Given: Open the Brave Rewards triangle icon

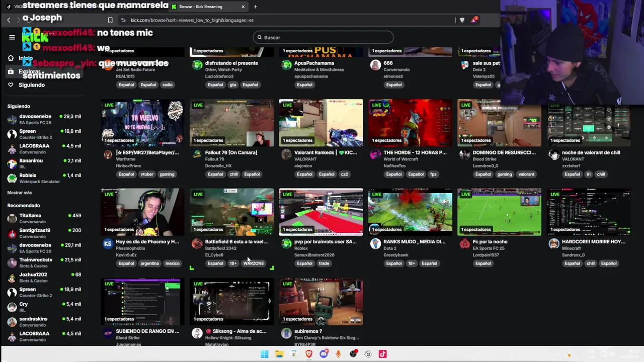Looking at the screenshot, I should [474, 20].
